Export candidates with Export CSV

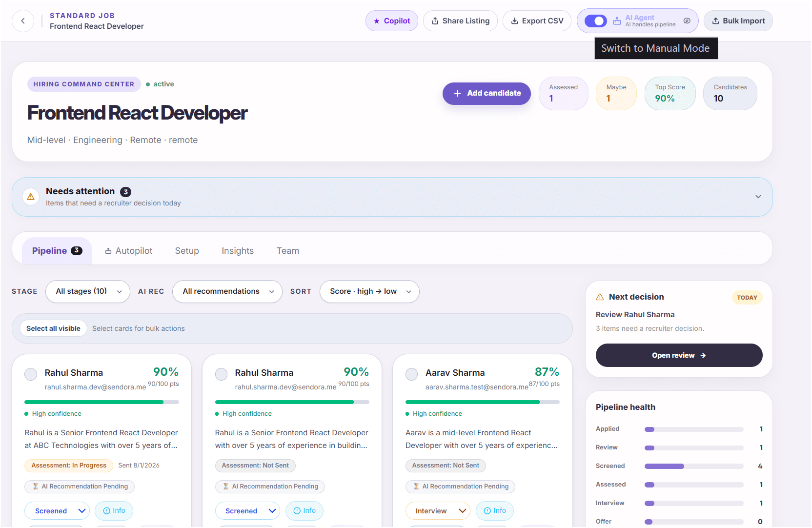click(537, 21)
